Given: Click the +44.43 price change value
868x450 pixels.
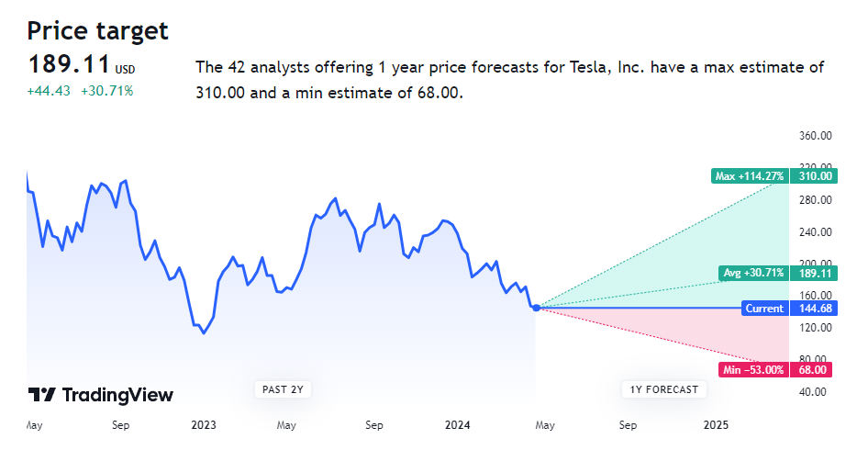Looking at the screenshot, I should [x=50, y=90].
